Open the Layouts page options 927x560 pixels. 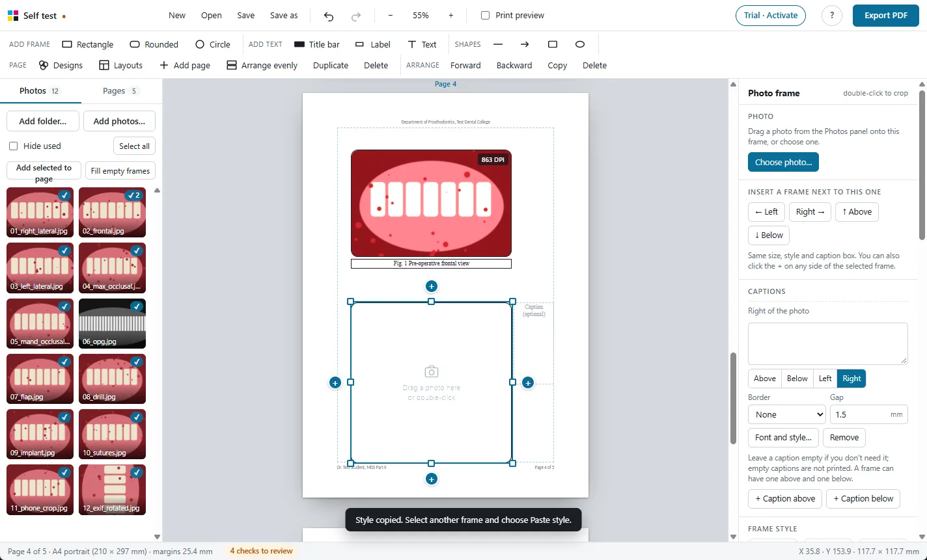tap(120, 65)
